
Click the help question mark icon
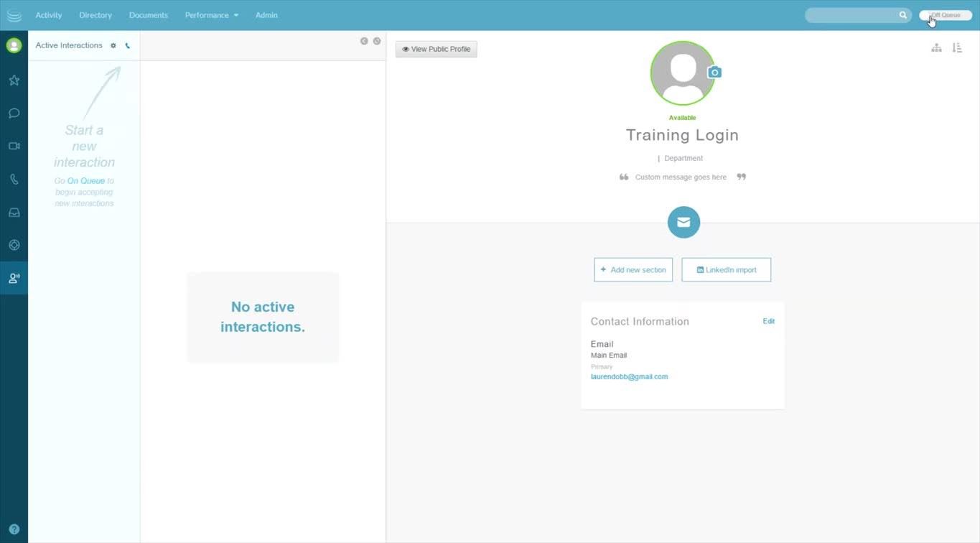tap(14, 529)
